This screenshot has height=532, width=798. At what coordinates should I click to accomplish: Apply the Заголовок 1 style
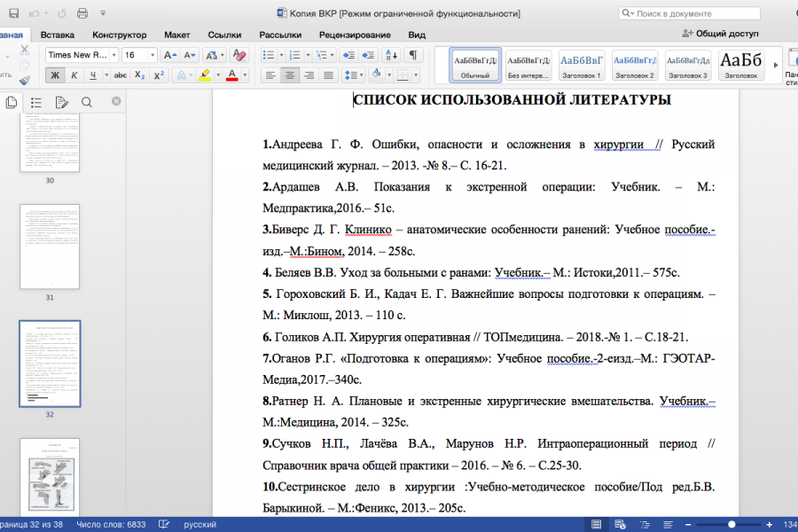pyautogui.click(x=582, y=64)
